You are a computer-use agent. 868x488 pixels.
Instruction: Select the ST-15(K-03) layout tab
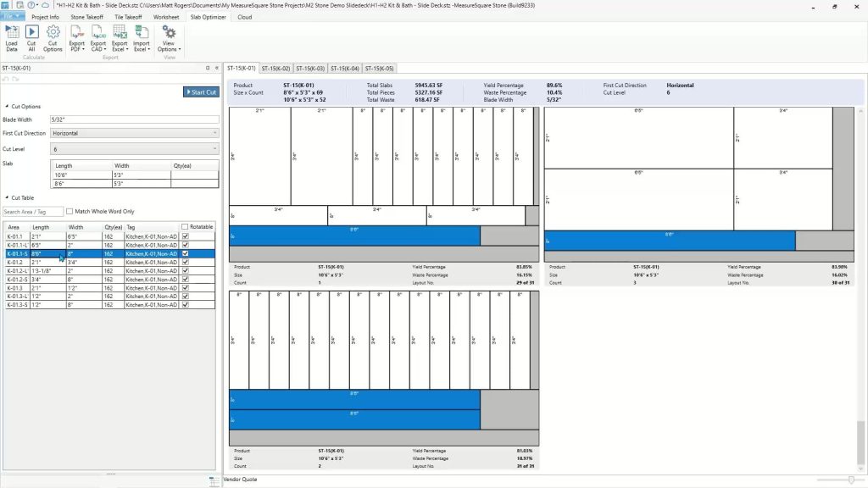coord(311,68)
